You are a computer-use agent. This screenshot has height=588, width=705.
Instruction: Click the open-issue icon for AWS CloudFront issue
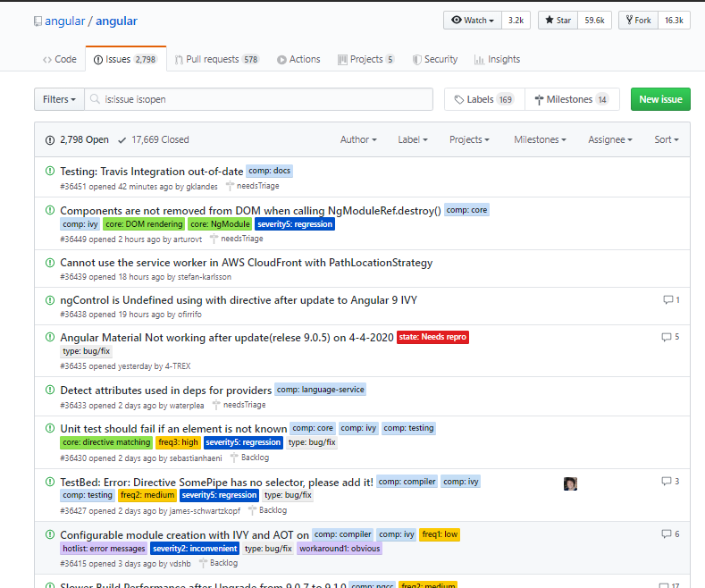50,262
